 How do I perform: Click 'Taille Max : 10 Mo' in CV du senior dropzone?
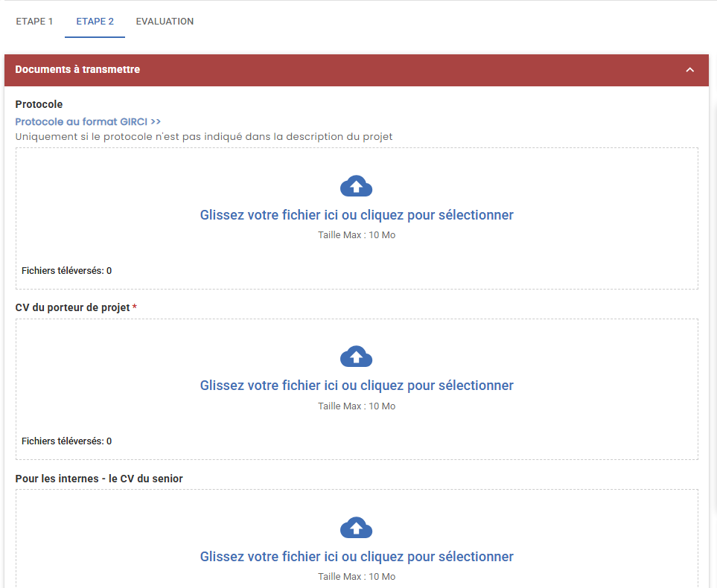(357, 577)
